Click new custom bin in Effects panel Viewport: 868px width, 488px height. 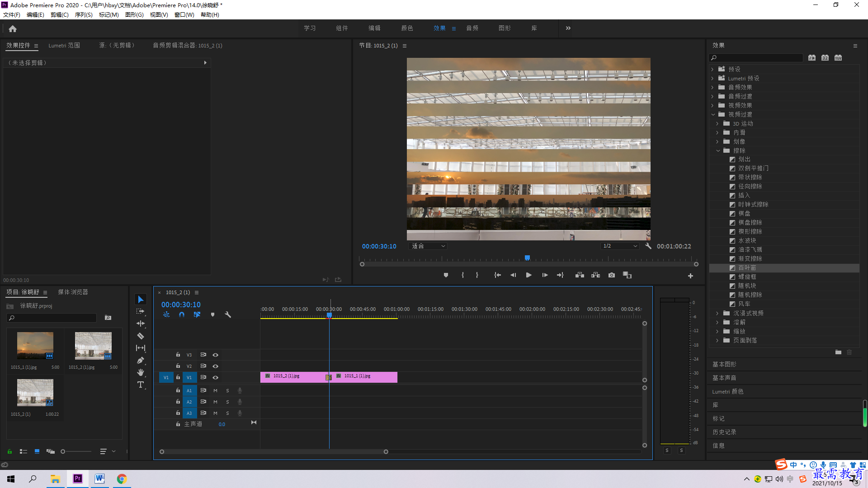point(838,352)
